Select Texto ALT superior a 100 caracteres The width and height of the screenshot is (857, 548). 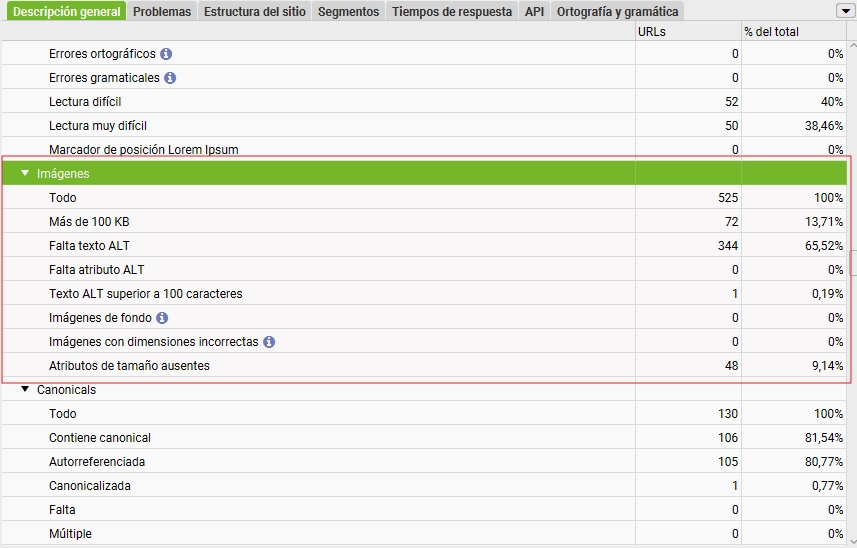pos(424,293)
